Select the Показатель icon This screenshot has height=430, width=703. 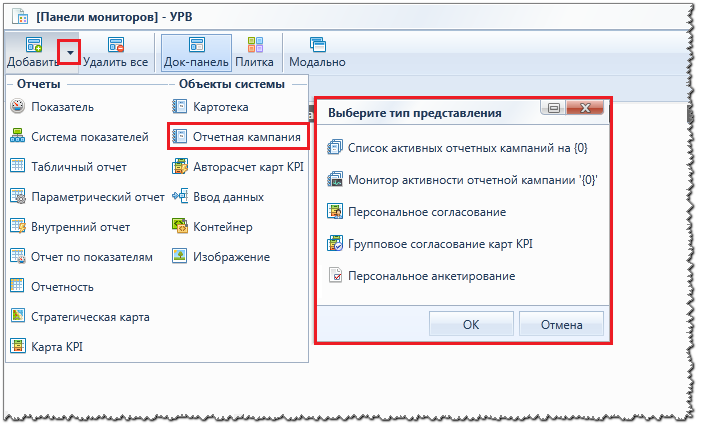click(x=17, y=106)
